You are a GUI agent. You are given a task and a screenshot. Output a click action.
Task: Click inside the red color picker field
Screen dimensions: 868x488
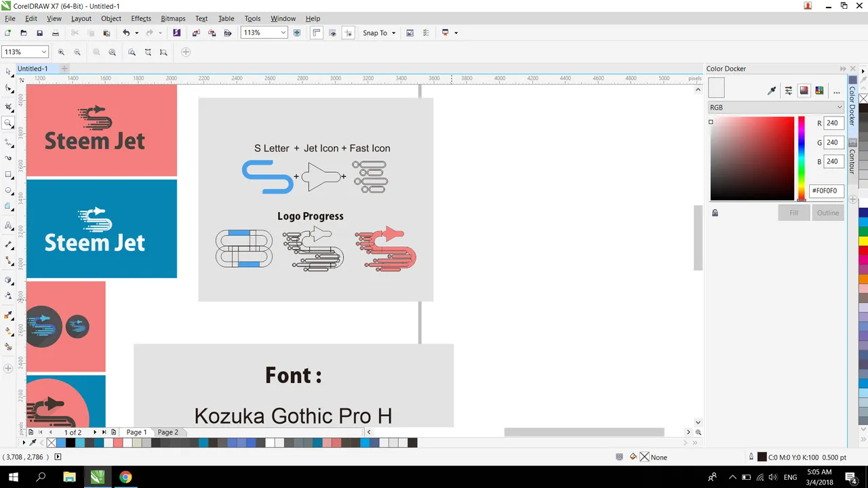[752, 159]
